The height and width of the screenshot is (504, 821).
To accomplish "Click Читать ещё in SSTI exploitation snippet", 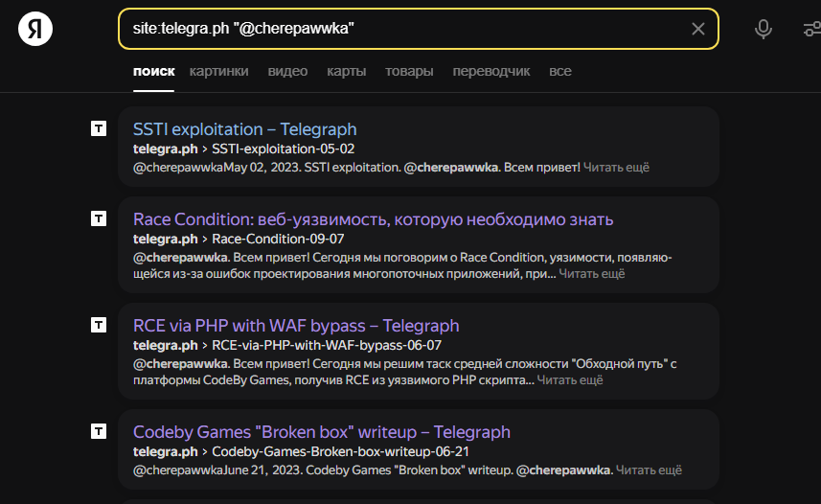I will tap(616, 167).
